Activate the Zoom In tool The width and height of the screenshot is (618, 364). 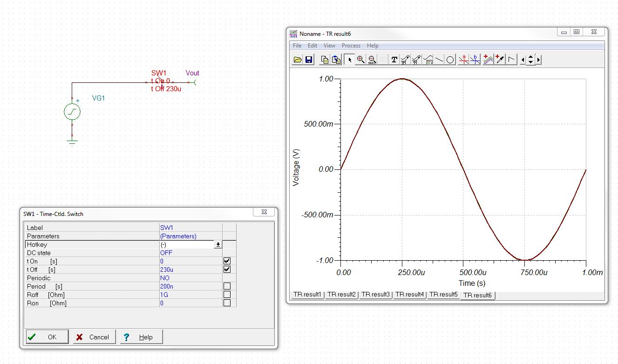[361, 59]
